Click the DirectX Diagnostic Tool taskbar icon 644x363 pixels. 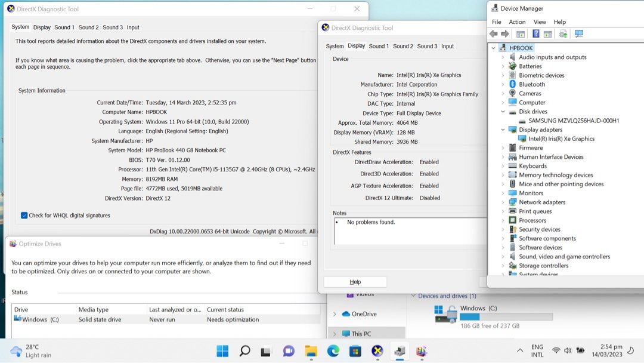point(377,351)
